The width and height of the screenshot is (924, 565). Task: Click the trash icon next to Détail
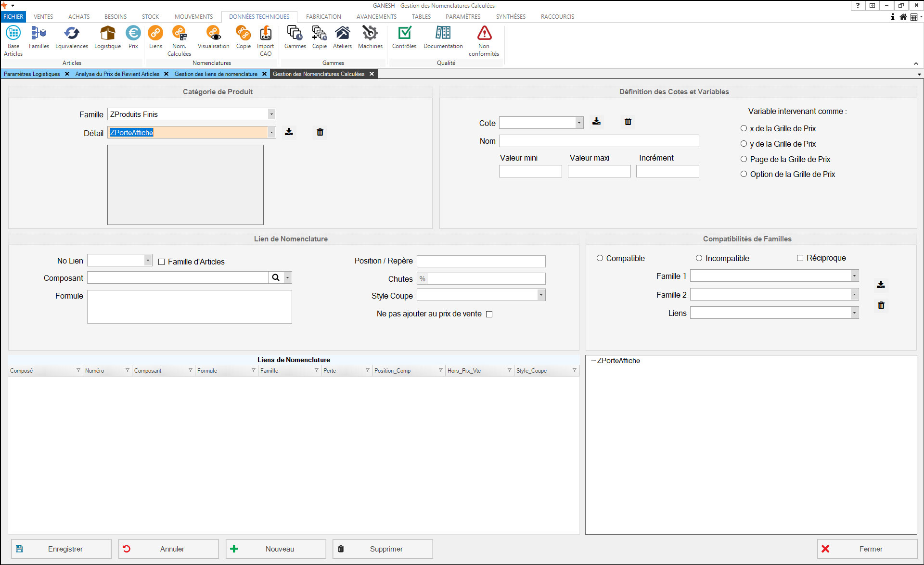click(320, 132)
